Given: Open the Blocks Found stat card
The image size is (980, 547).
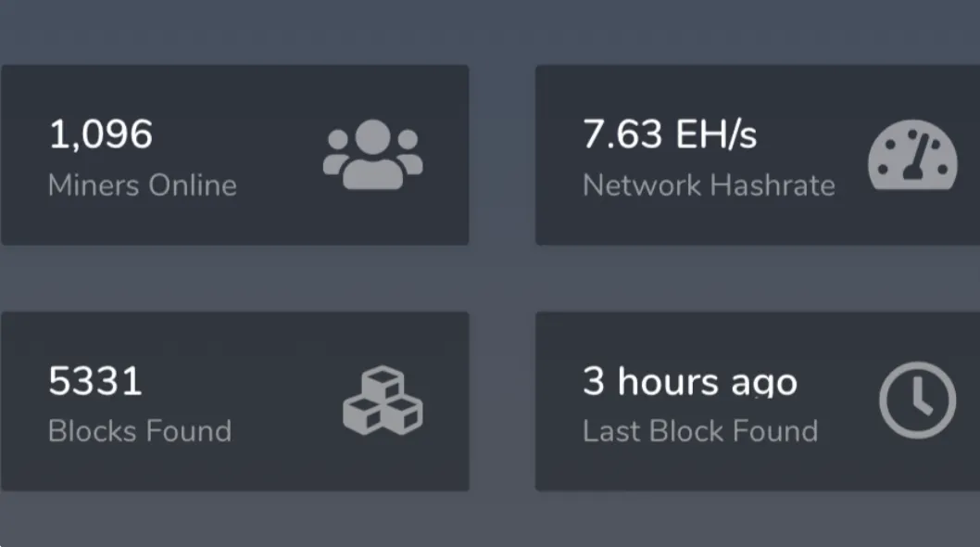Looking at the screenshot, I should coord(235,401).
